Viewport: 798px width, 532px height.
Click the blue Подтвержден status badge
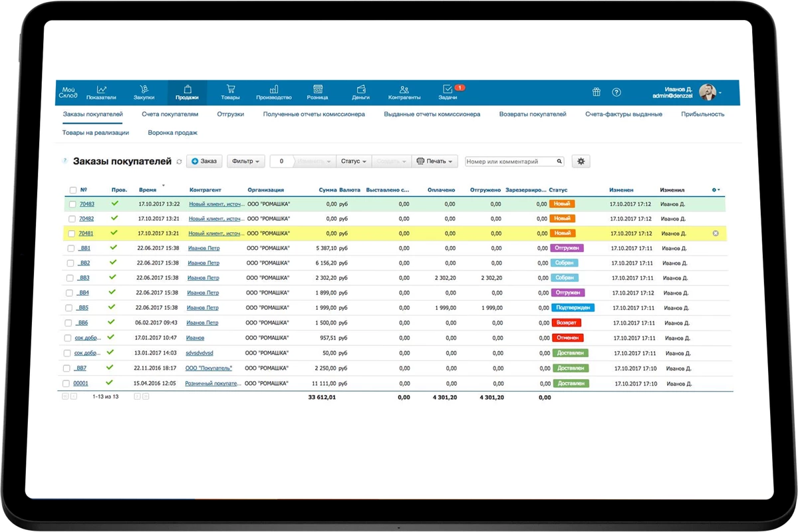573,308
